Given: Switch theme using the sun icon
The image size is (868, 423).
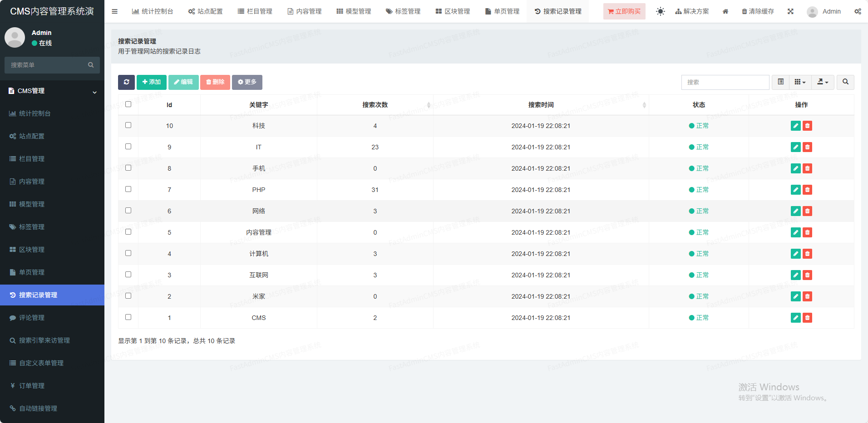Looking at the screenshot, I should (x=660, y=11).
